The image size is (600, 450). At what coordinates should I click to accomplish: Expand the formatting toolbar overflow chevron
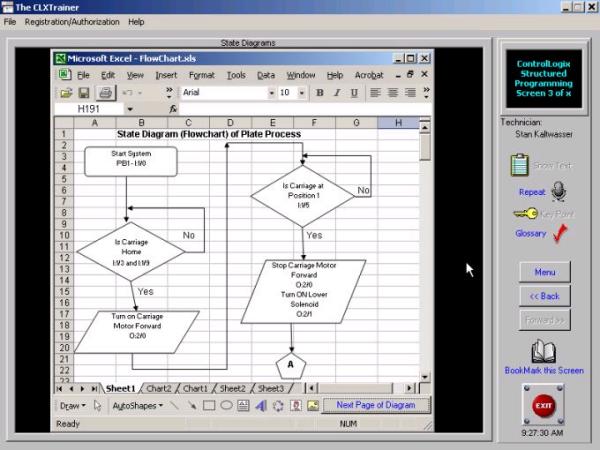[x=426, y=93]
